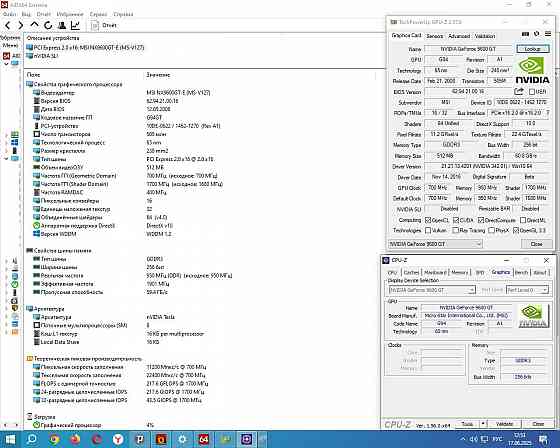Toggle the OpenGL 3.3 checkbox
560x448 pixels.
[516, 230]
